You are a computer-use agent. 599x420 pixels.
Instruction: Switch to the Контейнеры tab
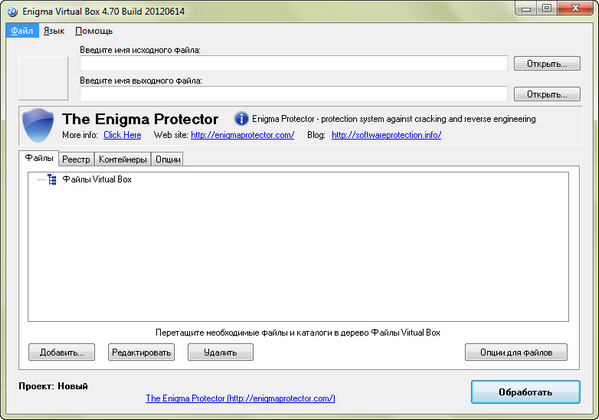pos(123,159)
